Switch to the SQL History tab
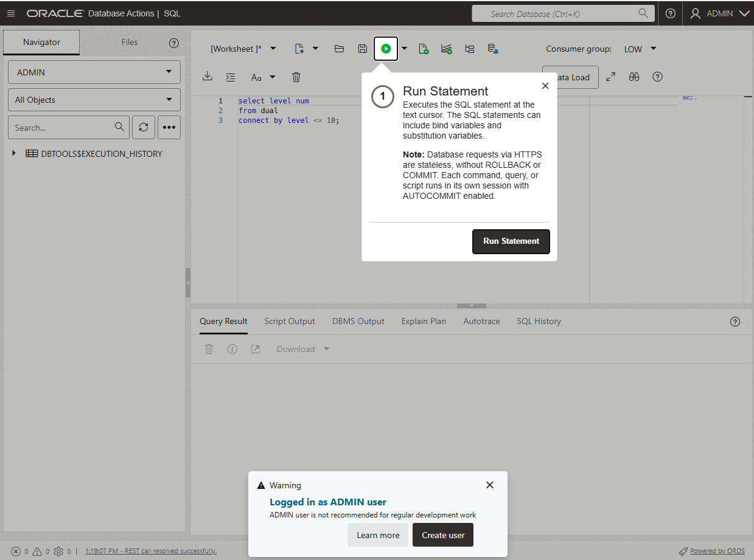Viewport: 754px width, 560px height. (539, 322)
